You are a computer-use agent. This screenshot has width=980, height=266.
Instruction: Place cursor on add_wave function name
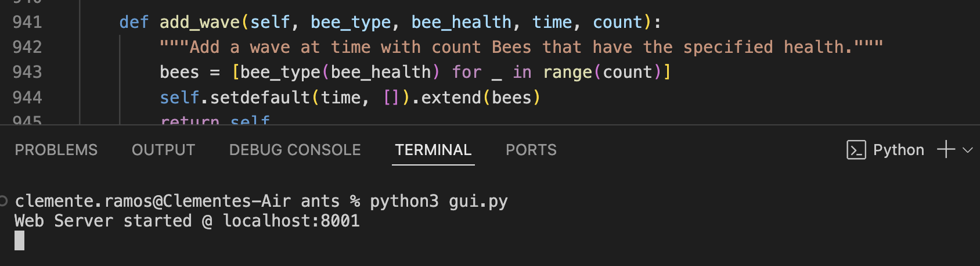coord(200,22)
